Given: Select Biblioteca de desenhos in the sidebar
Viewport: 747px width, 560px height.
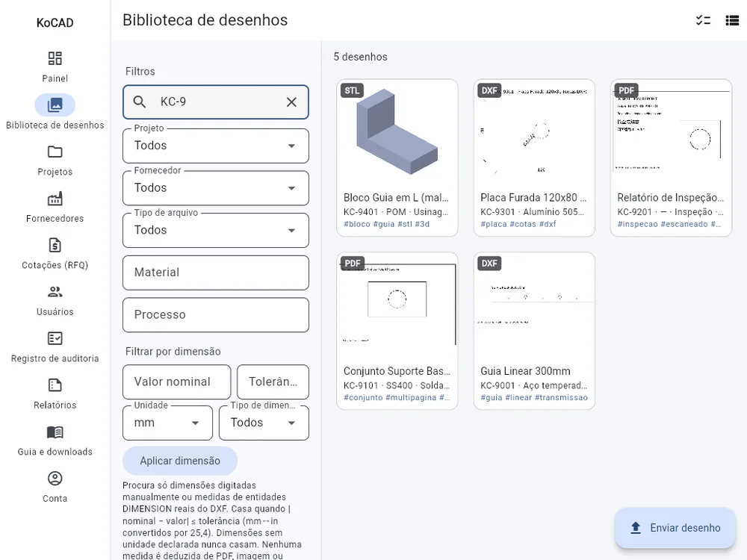Looking at the screenshot, I should pos(55,113).
